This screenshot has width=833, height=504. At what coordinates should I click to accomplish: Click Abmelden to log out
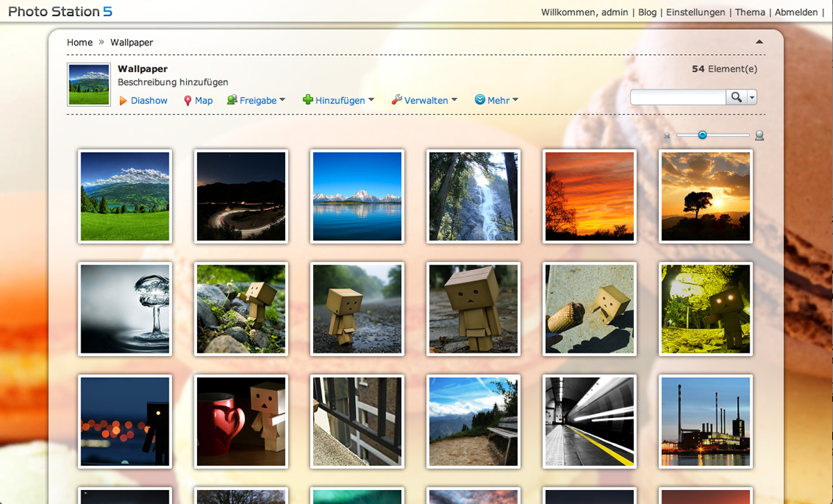(x=796, y=12)
